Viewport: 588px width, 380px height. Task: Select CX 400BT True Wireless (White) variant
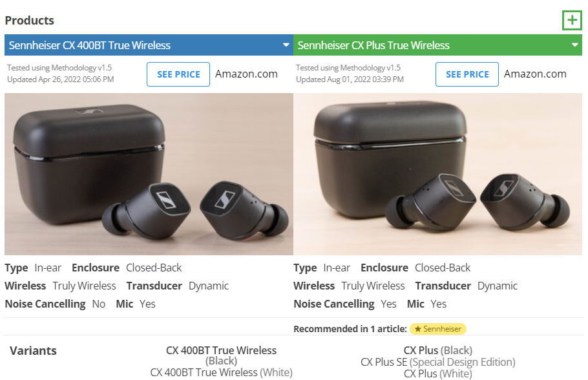coord(221,372)
